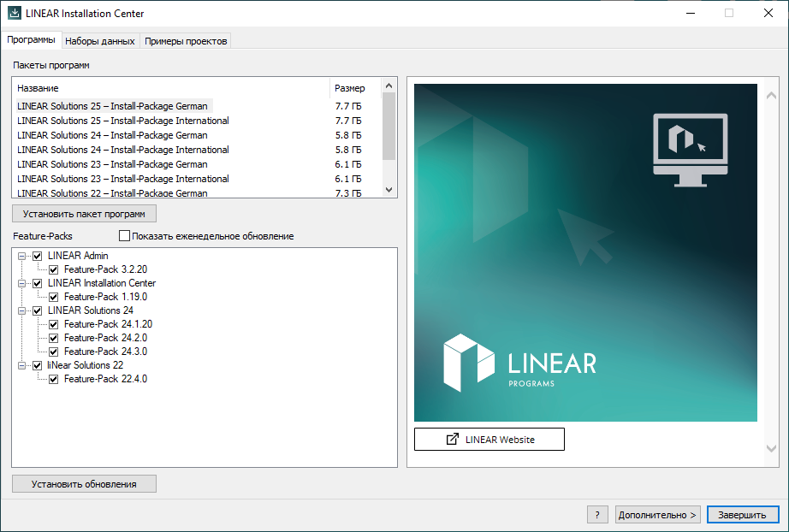Close the LINEAR Installation Center window
Screen dimensions: 789x532
768,13
